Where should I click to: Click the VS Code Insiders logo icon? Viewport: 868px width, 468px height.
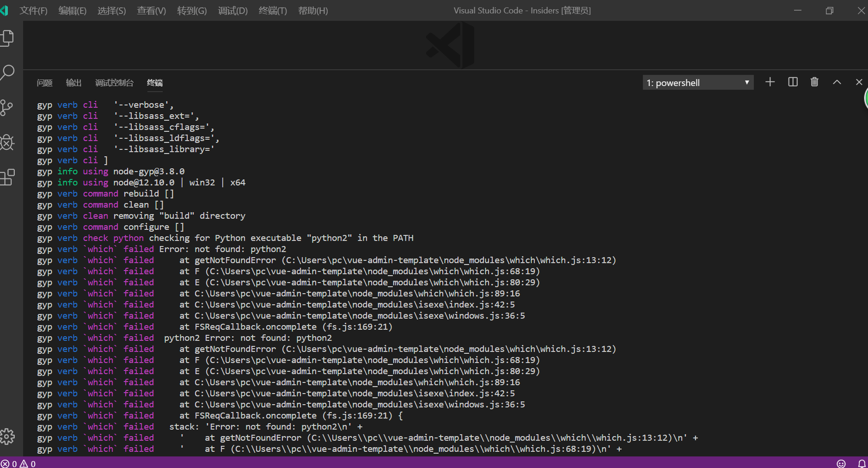(4, 10)
